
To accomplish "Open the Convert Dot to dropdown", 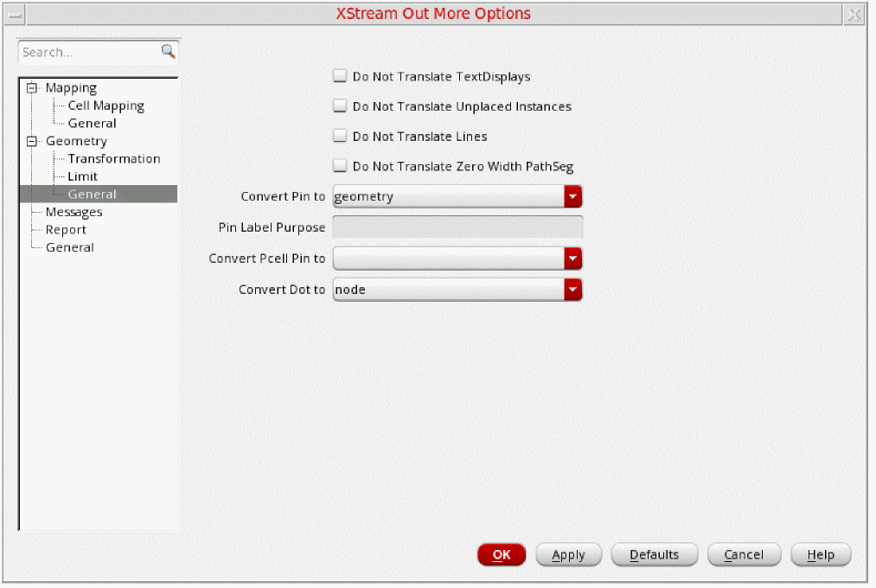I will (572, 290).
